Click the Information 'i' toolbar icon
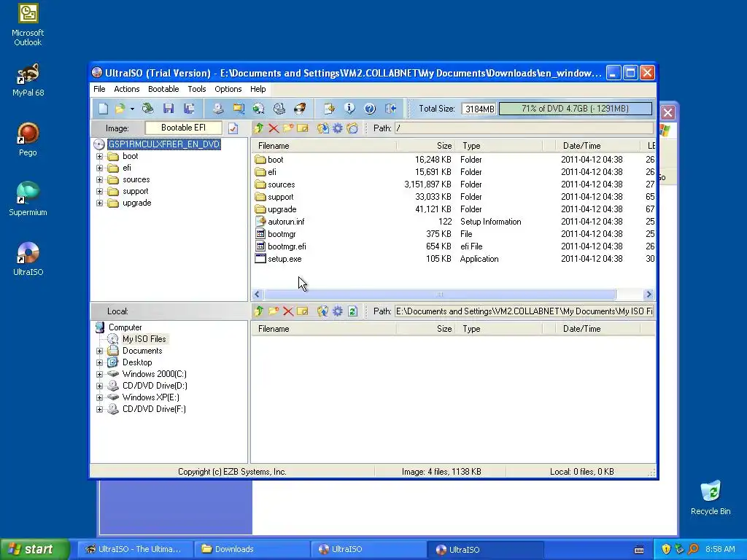The width and height of the screenshot is (747, 560). pyautogui.click(x=349, y=109)
